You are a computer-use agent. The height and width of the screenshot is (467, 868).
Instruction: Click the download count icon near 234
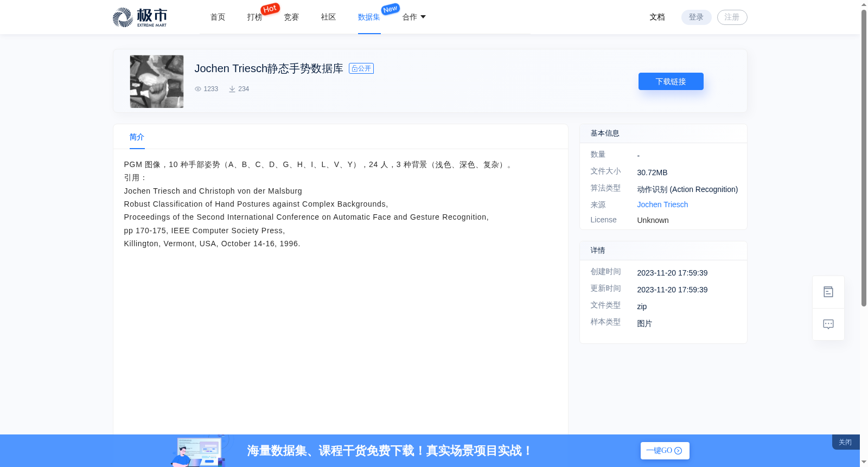(232, 89)
